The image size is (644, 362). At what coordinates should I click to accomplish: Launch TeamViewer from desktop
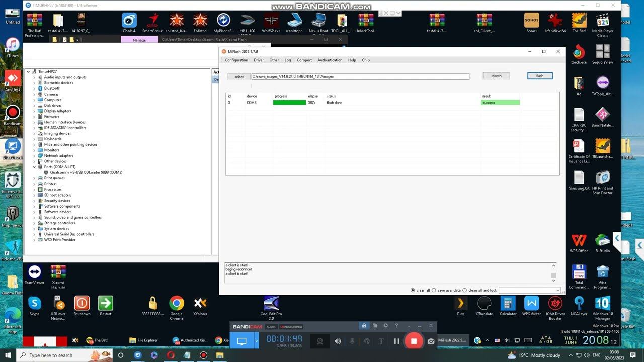pos(34,272)
